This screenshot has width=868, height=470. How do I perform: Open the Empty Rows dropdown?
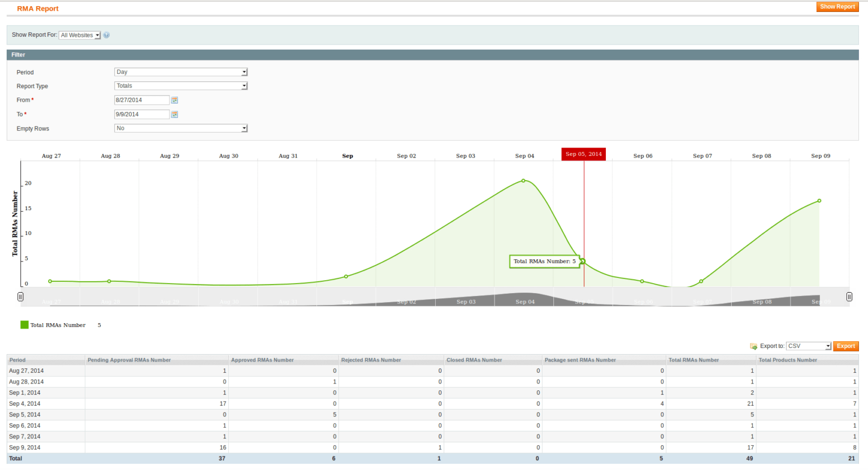[x=181, y=128]
